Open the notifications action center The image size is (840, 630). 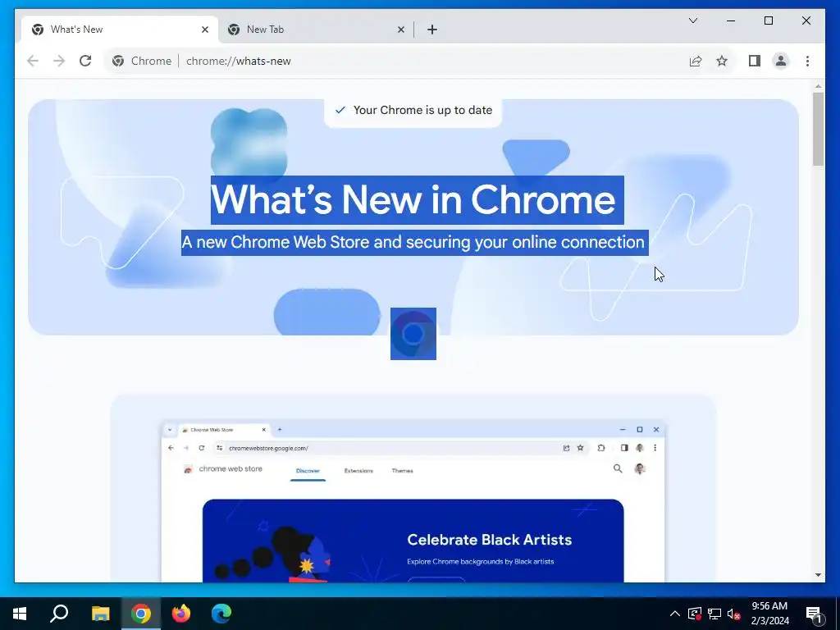click(x=814, y=614)
